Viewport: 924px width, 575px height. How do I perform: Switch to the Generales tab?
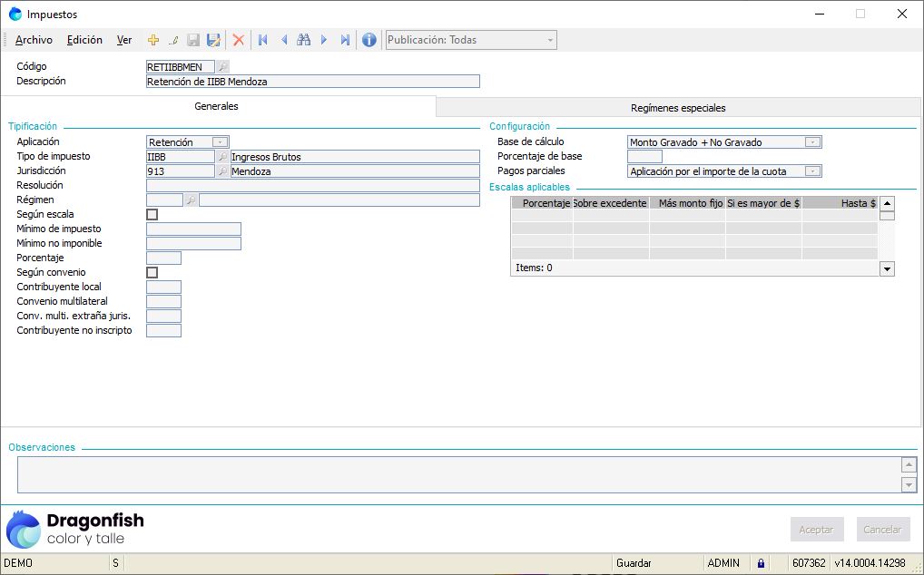pyautogui.click(x=217, y=106)
